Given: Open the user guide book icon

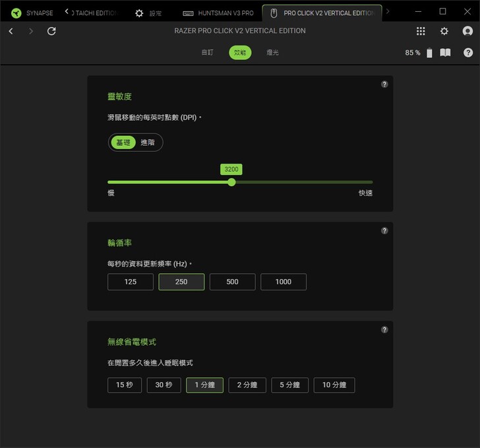Looking at the screenshot, I should pos(445,53).
